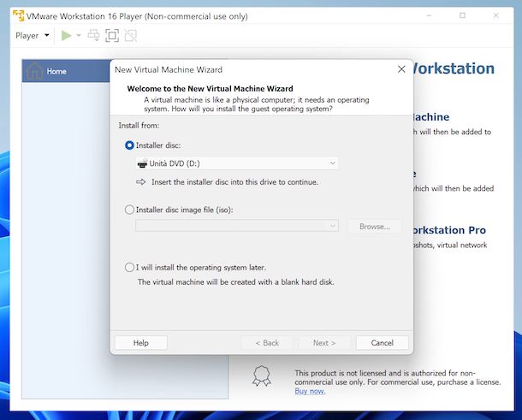Click the iso file path combo box
This screenshot has width=522, height=420.
237,226
